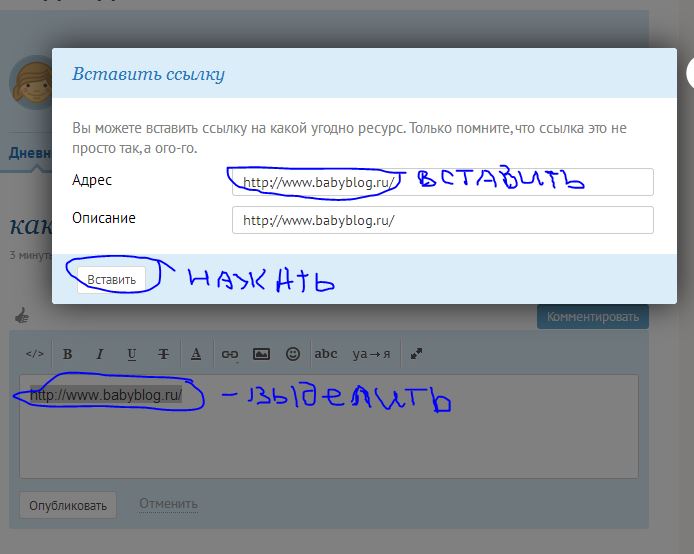Viewport: 694px width, 554px height.
Task: Click the Описание field label
Action: 104,218
